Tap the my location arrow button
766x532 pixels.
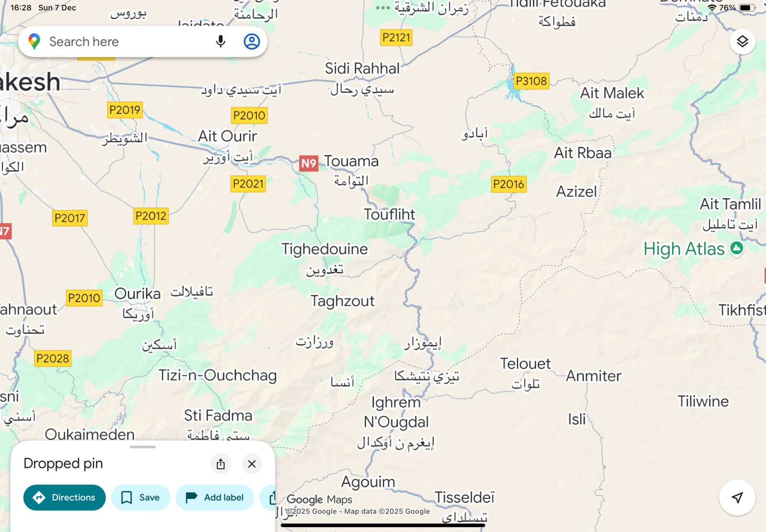click(737, 498)
